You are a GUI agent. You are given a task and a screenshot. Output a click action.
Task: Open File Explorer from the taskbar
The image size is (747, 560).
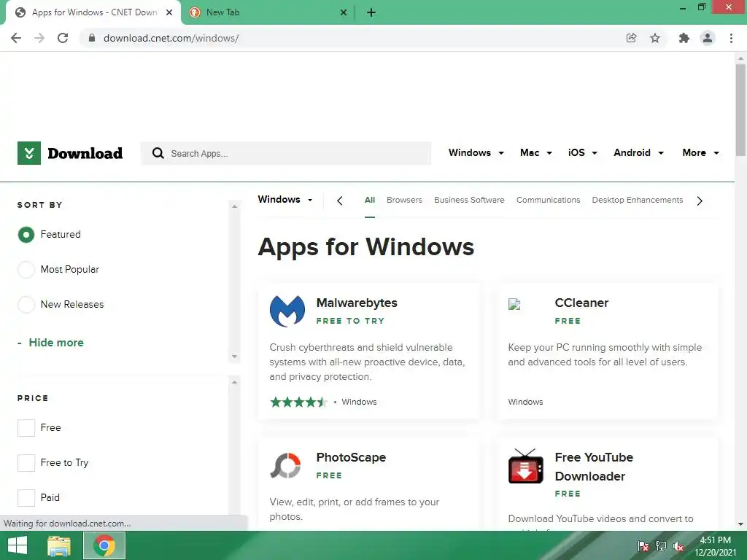point(59,545)
